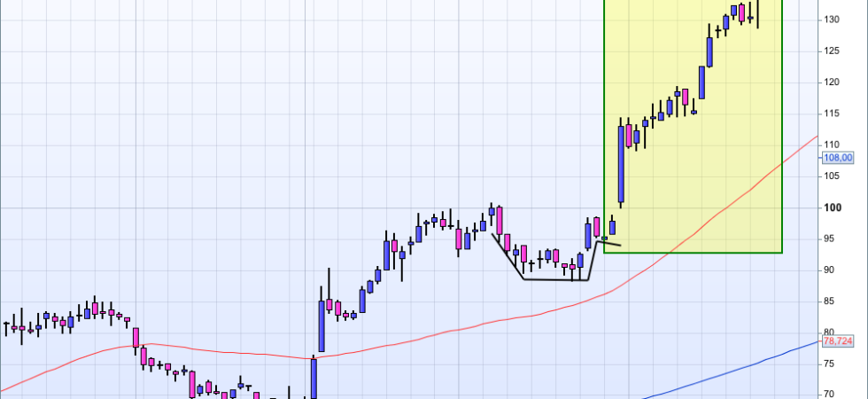Select the 125 price axis label
Screen dimensions: 868x399
point(832,51)
